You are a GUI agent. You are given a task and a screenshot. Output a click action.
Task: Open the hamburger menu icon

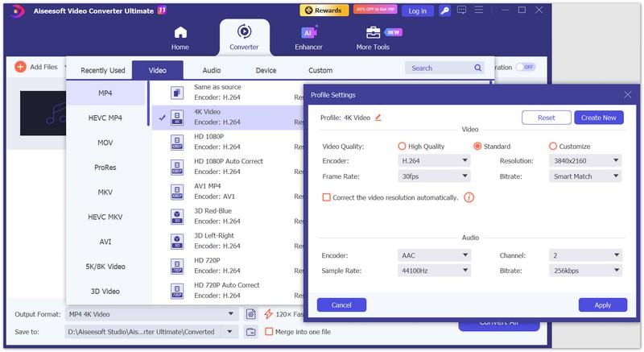pyautogui.click(x=479, y=10)
